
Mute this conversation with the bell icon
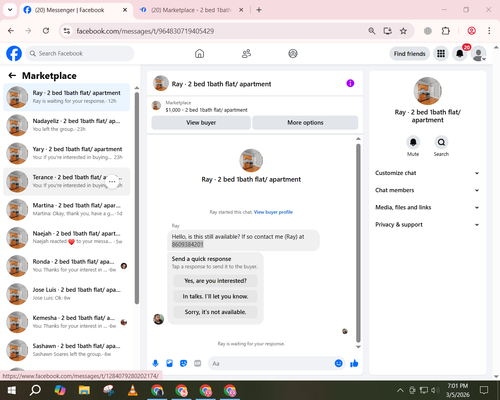413,142
